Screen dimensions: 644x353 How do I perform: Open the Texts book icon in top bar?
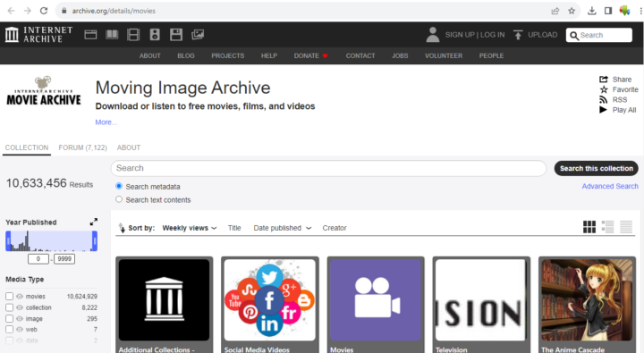(112, 35)
